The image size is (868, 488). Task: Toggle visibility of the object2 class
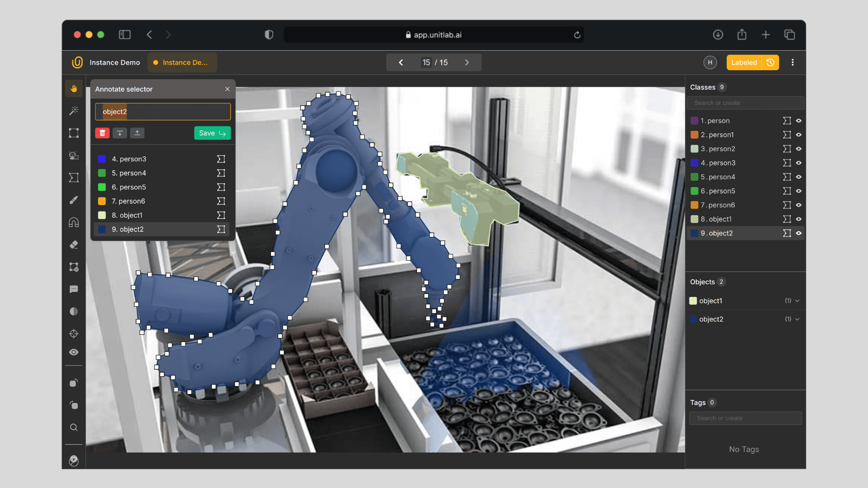799,233
